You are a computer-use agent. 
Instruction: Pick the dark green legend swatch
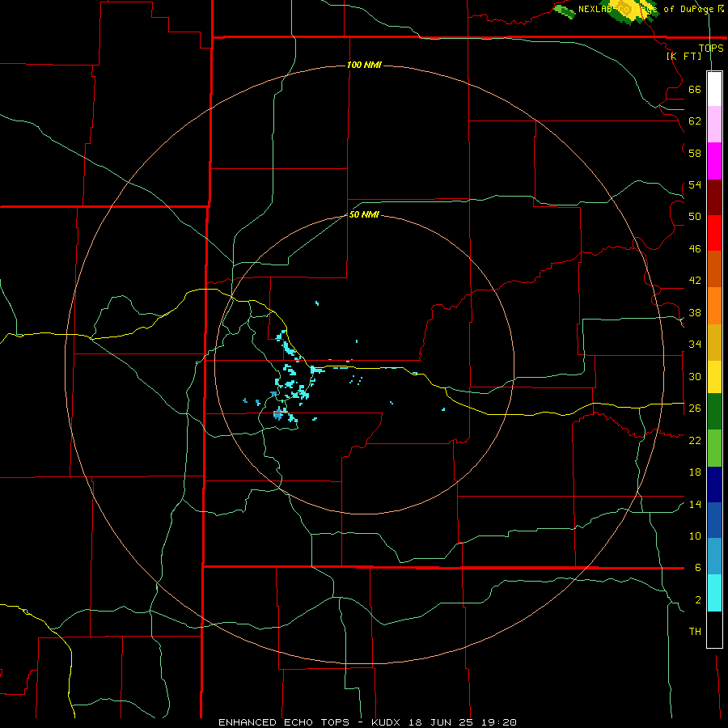tap(714, 412)
